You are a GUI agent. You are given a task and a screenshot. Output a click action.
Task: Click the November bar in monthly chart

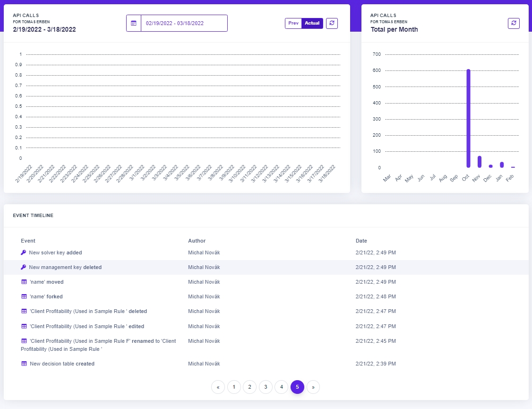(480, 162)
